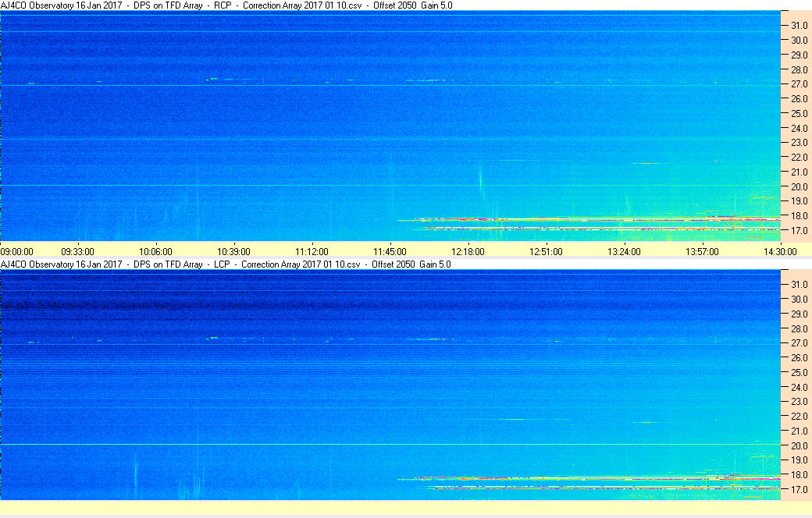Click 19.0 frequency label in RCP panel
This screenshot has height=518, width=812.
click(799, 200)
